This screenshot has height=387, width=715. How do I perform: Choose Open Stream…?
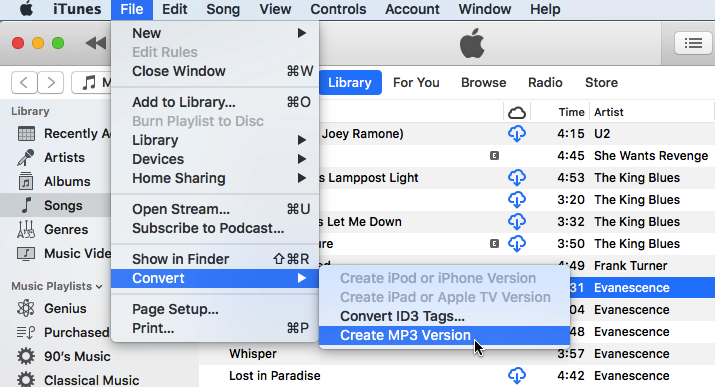pos(215,209)
